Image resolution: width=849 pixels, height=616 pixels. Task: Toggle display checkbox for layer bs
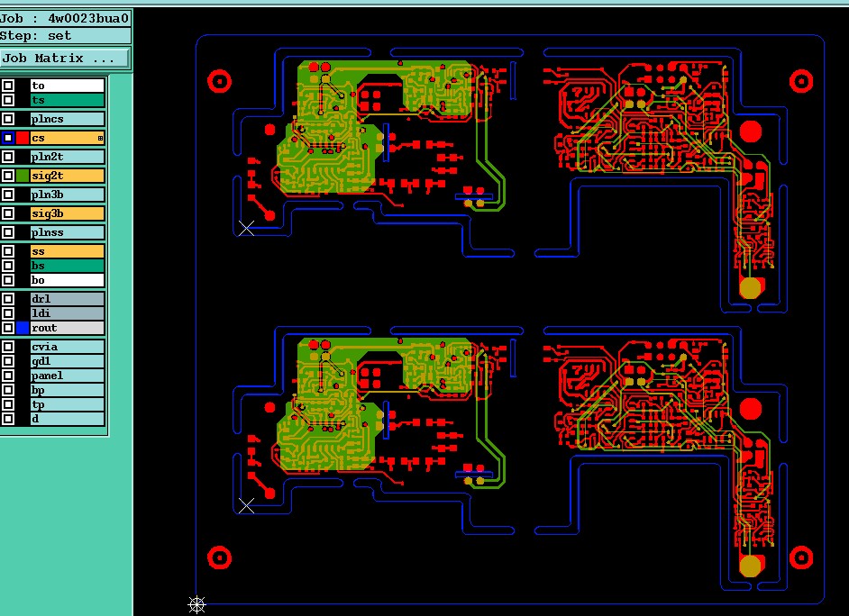pos(7,266)
